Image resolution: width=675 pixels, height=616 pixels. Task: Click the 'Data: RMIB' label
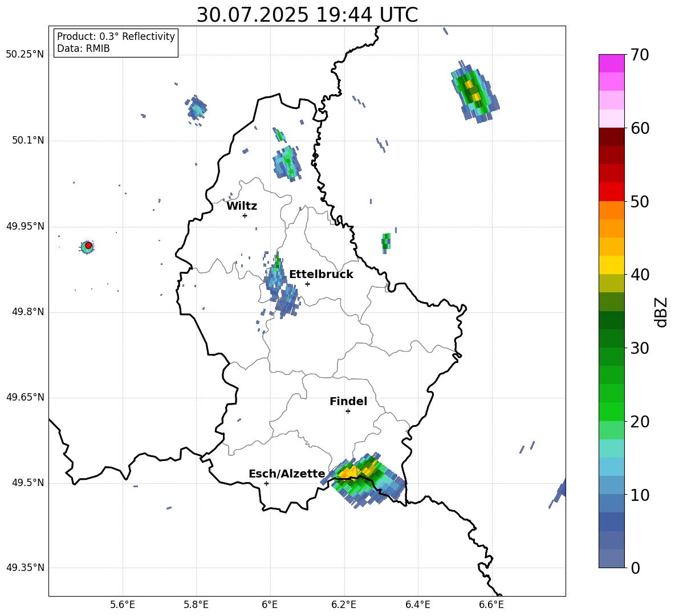[83, 48]
